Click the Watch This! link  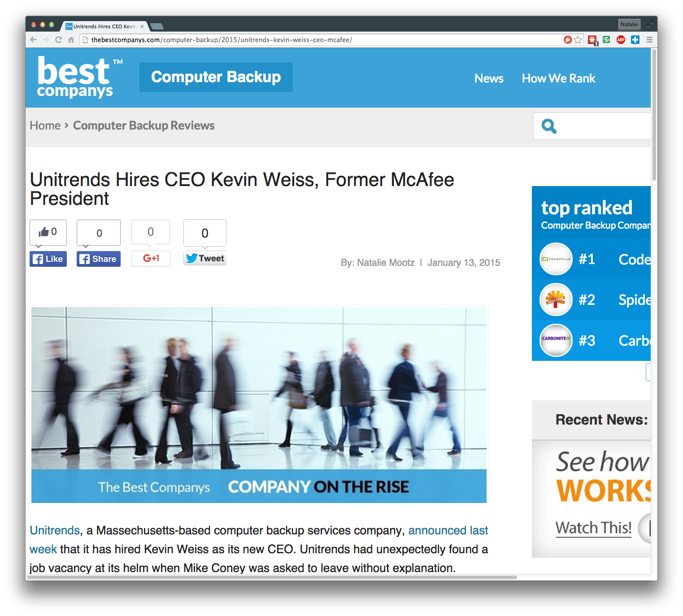click(593, 528)
